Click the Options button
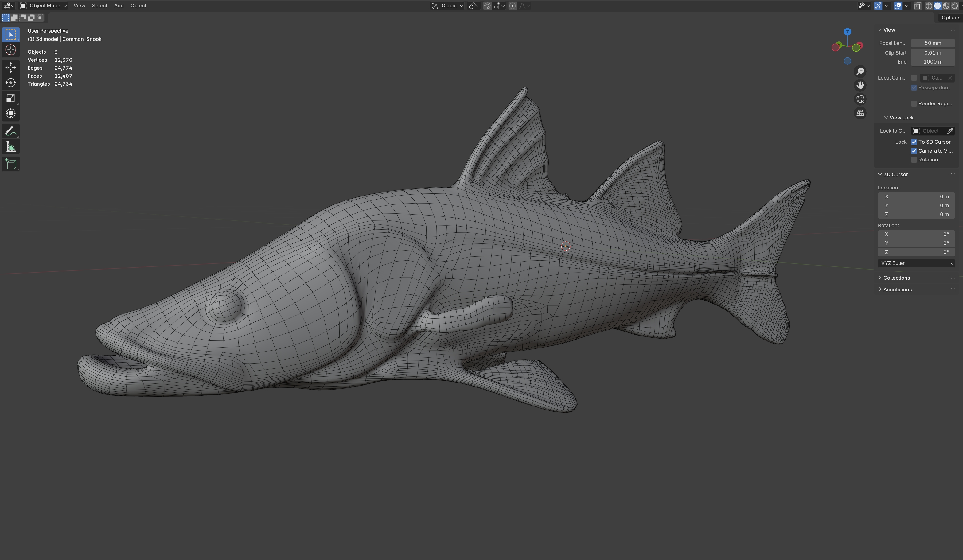 tap(950, 17)
